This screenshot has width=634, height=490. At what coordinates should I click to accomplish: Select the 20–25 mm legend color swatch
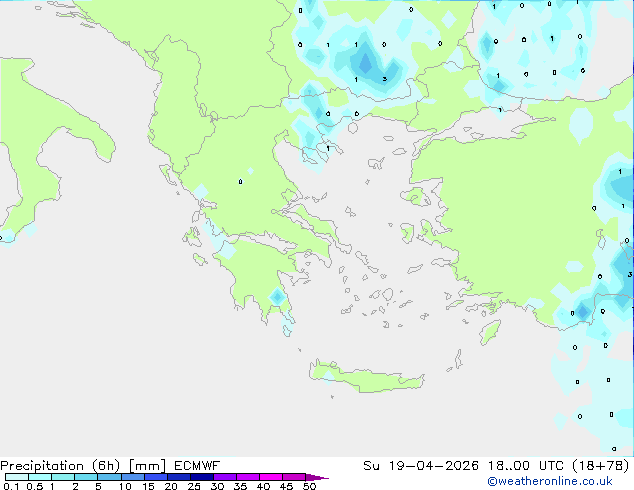(x=179, y=477)
